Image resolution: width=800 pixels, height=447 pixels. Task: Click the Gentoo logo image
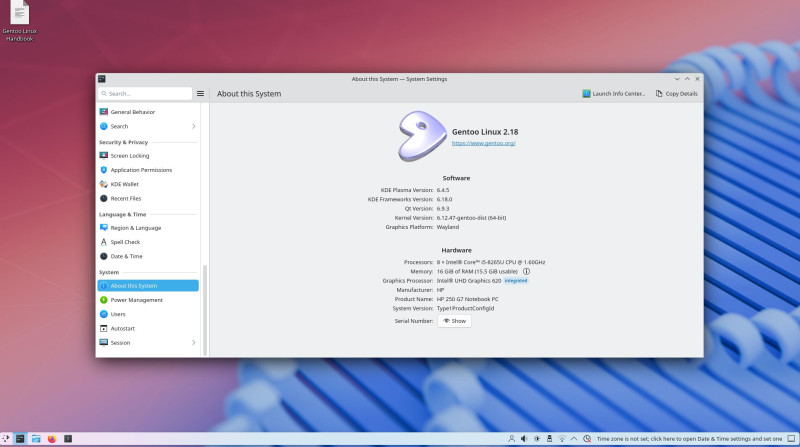[422, 136]
